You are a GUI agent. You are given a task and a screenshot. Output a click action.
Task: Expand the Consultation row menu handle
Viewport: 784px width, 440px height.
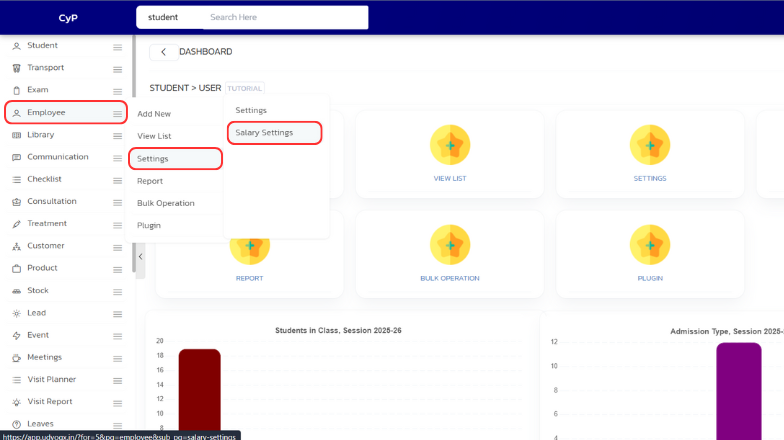[117, 202]
